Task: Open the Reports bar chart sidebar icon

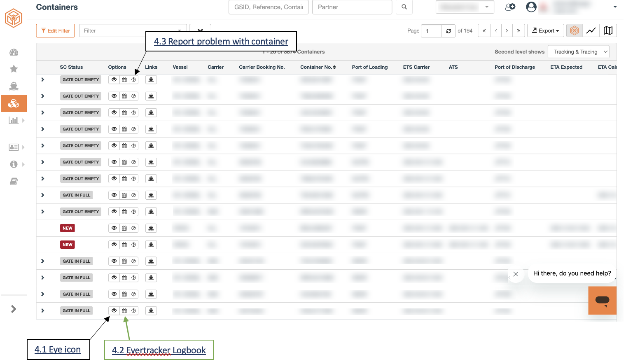Action: point(14,120)
